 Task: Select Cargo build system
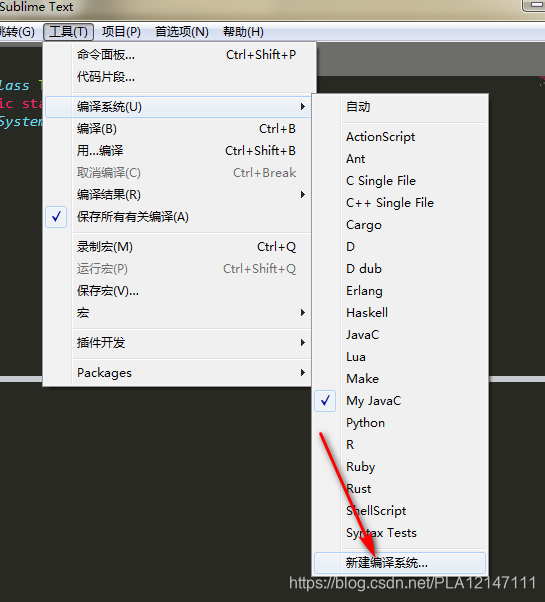click(400, 225)
